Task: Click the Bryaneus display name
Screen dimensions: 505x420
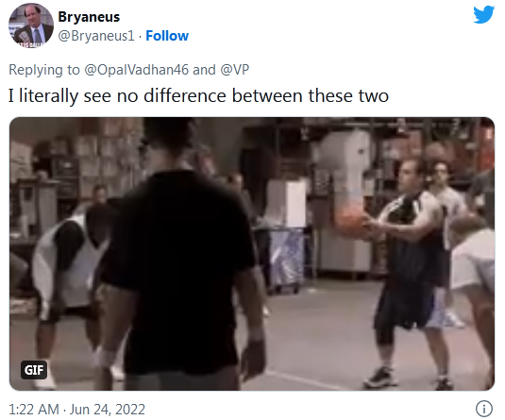Action: click(x=89, y=17)
